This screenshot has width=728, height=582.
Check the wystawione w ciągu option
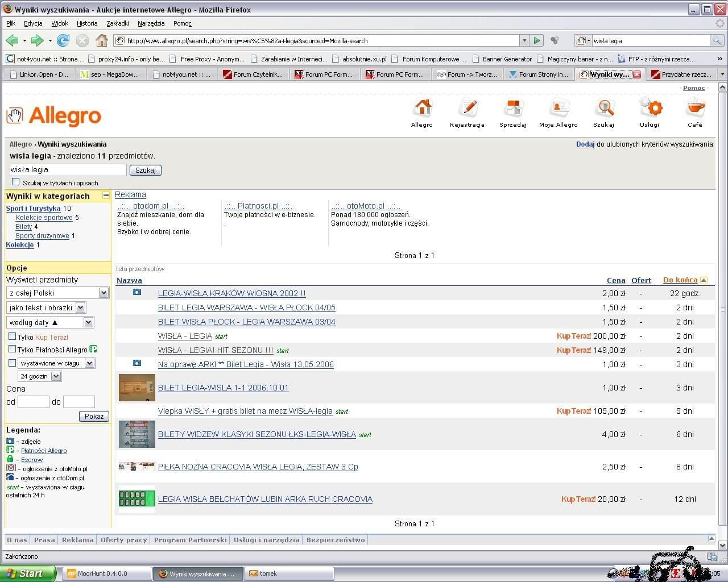tap(12, 363)
